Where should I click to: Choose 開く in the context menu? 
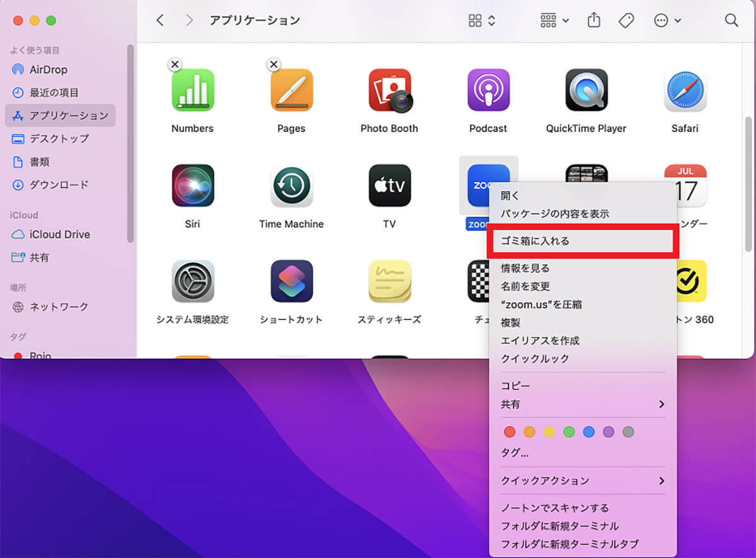583,195
